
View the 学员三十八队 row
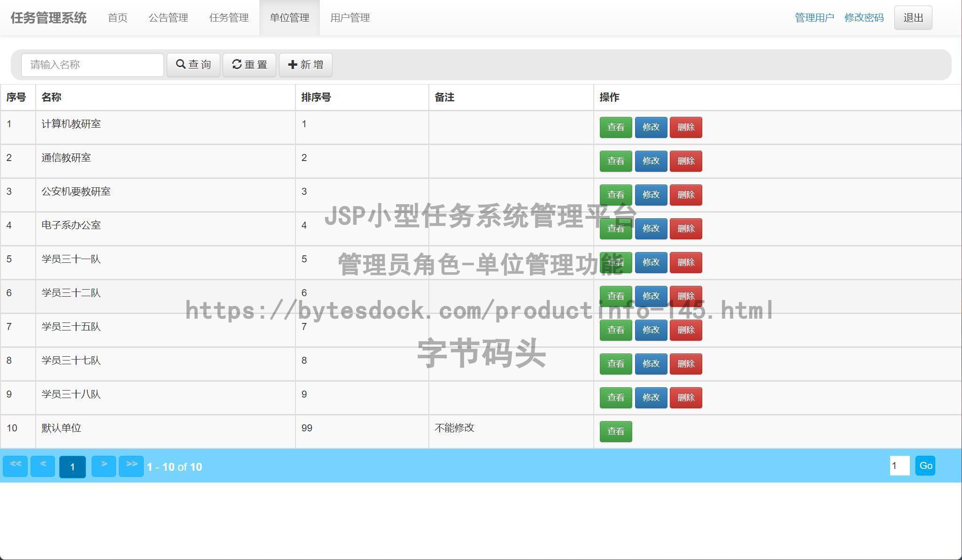[616, 398]
